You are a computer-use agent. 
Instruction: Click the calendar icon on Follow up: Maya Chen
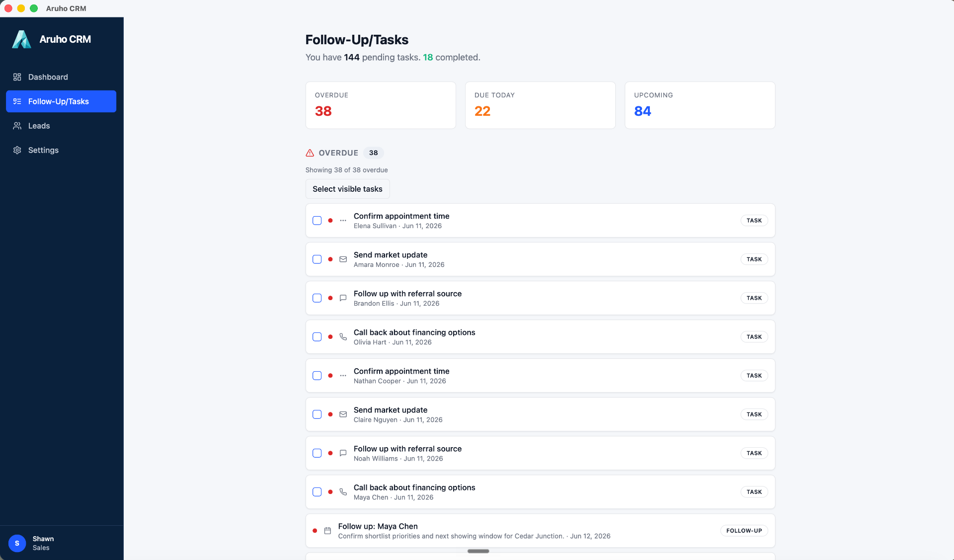327,531
